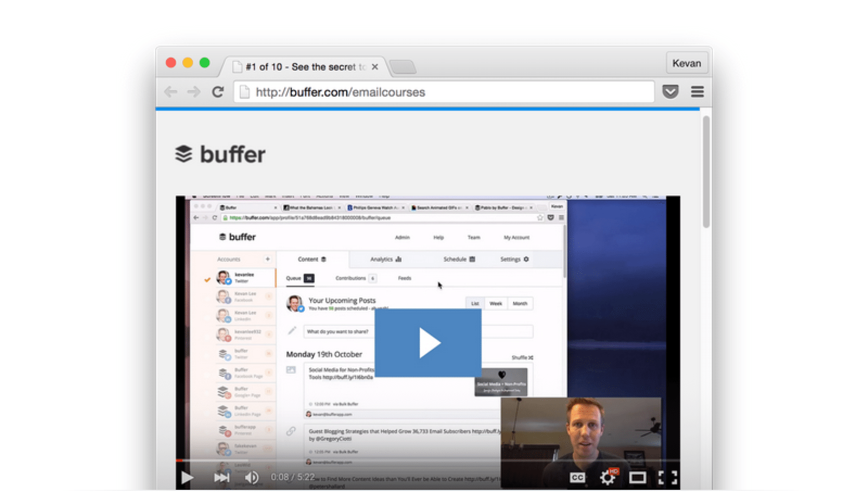
Task: Click 'What do you want to share?' field
Action: click(x=418, y=331)
